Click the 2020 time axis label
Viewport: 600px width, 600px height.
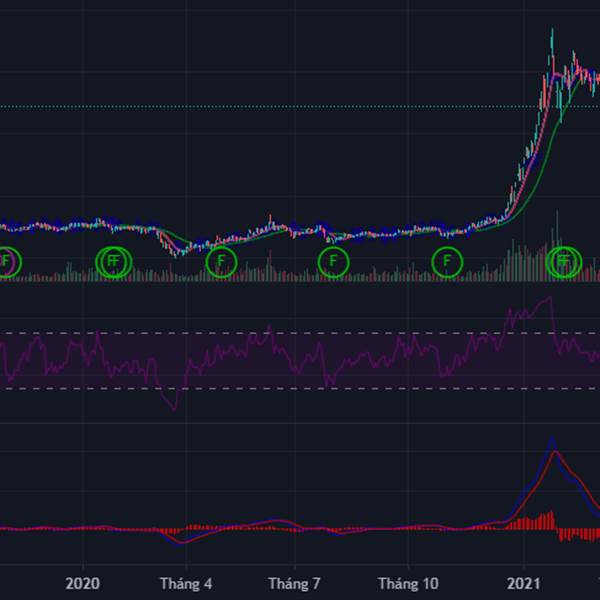point(83,584)
